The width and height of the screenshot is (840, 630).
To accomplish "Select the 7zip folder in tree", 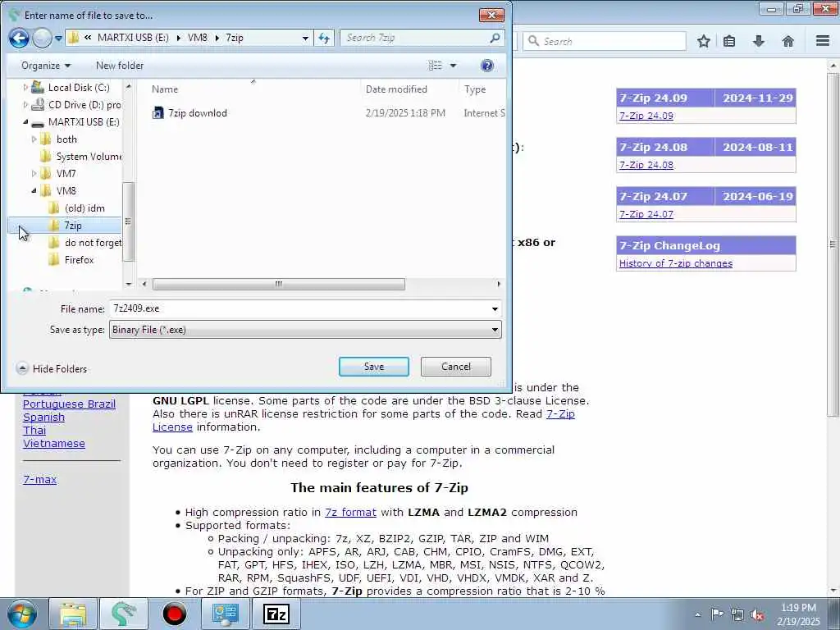I will click(73, 226).
